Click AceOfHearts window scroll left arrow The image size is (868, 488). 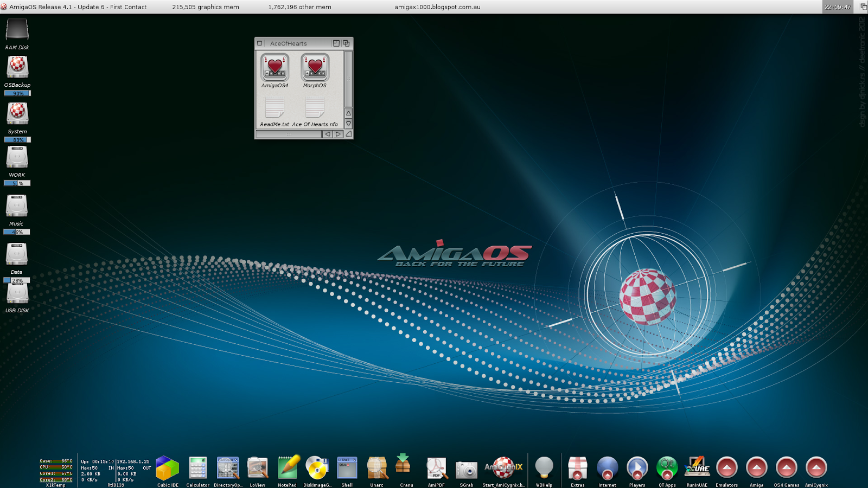(328, 134)
